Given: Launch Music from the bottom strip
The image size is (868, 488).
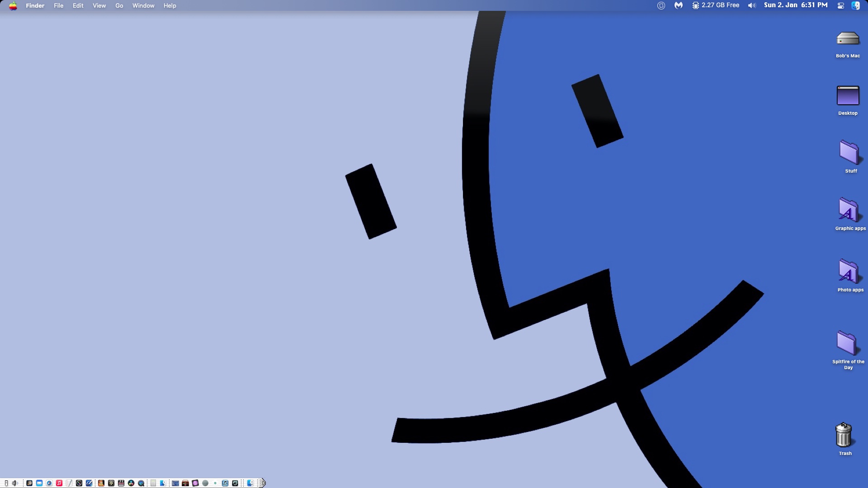Looking at the screenshot, I should pos(59,483).
